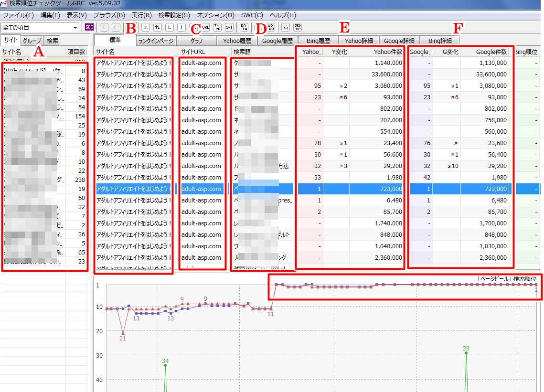The height and width of the screenshot is (392, 544).
Task: Open the Google履歴 tab
Action: point(277,41)
